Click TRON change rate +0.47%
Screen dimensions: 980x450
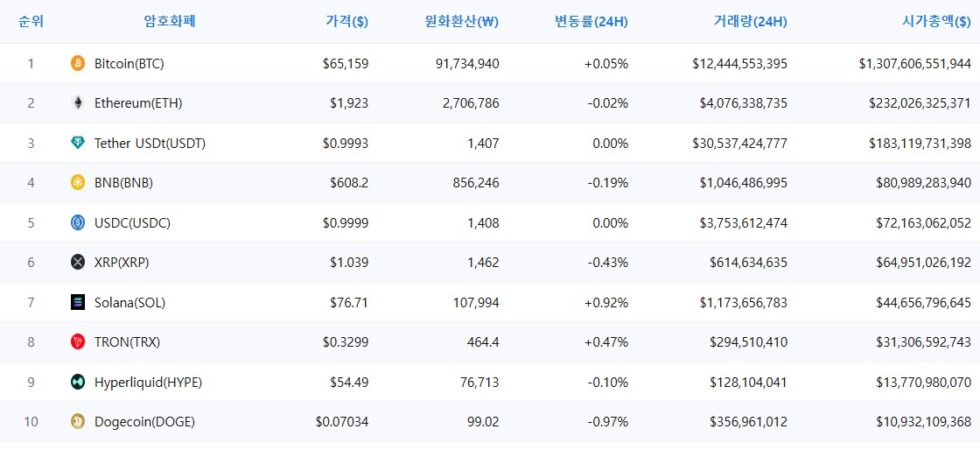(606, 341)
